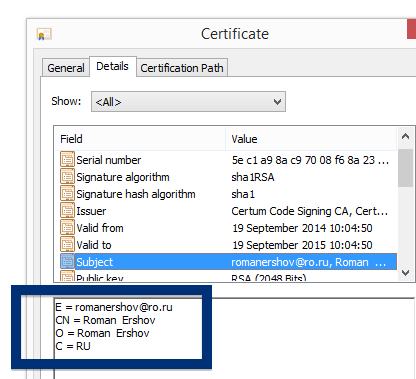The image size is (416, 379).
Task: Open the Show dropdown menu
Action: (188, 102)
